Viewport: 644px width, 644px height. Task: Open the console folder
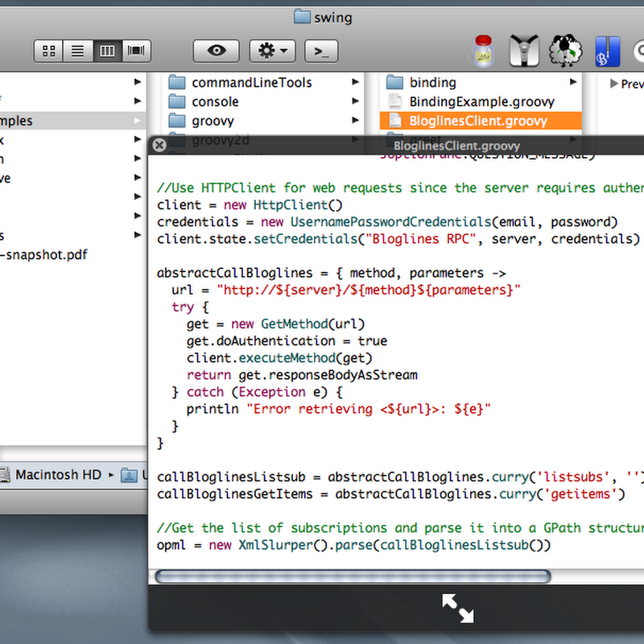point(215,102)
